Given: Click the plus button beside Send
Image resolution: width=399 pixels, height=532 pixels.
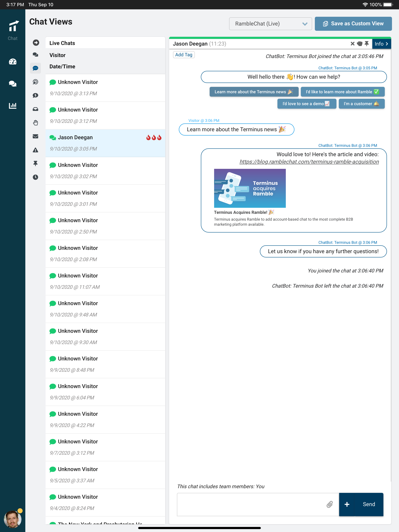Looking at the screenshot, I should click(x=347, y=504).
